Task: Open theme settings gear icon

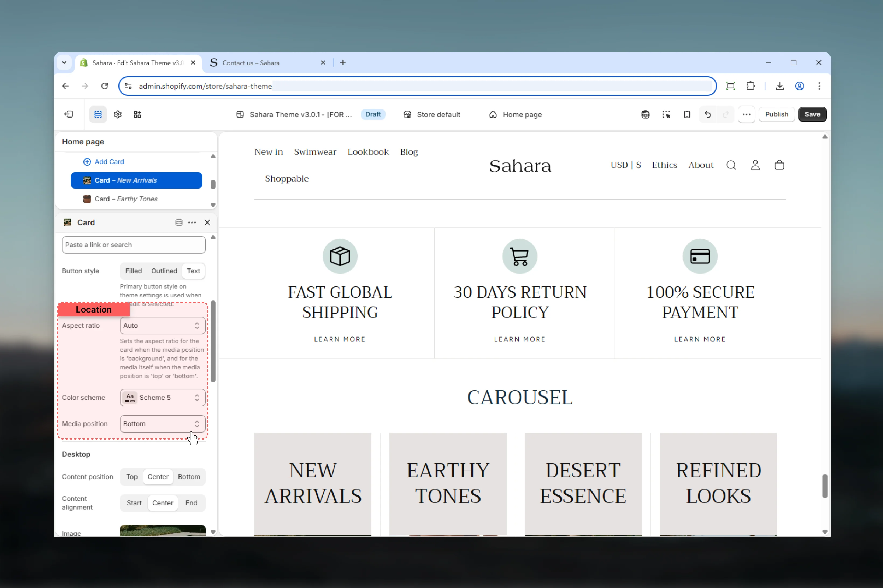Action: click(x=118, y=114)
